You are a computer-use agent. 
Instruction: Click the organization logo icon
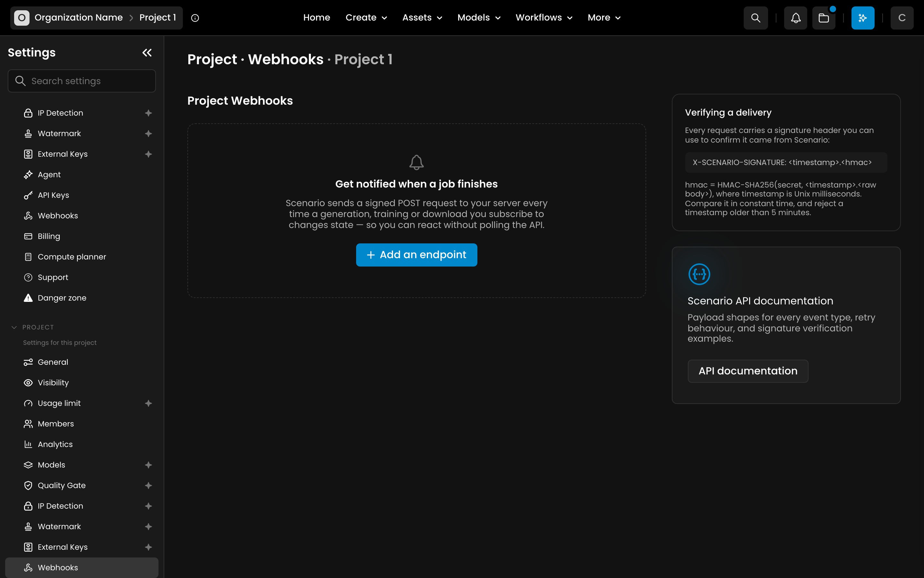coord(22,18)
